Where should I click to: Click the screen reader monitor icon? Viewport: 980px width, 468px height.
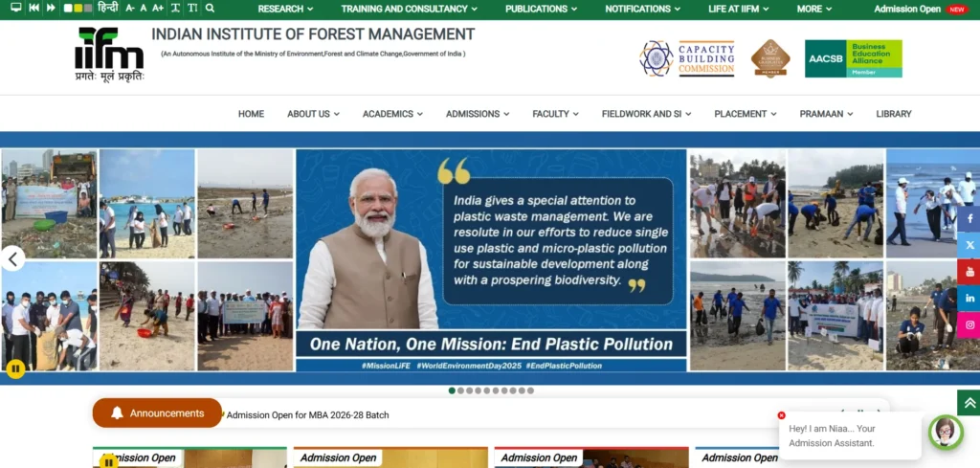(16, 8)
